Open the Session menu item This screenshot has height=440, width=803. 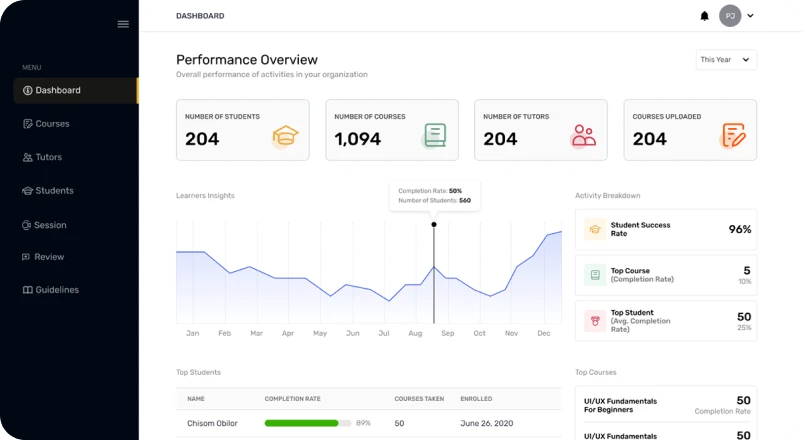click(x=50, y=225)
